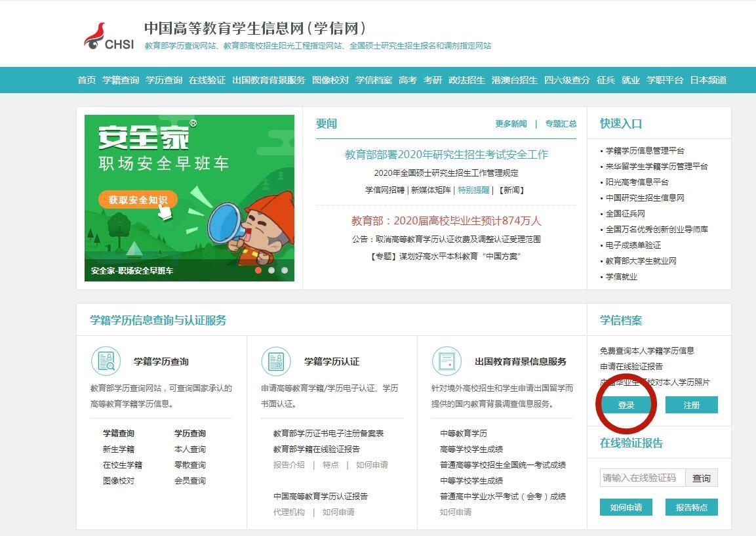Open 就业 in navigation bar

click(631, 80)
